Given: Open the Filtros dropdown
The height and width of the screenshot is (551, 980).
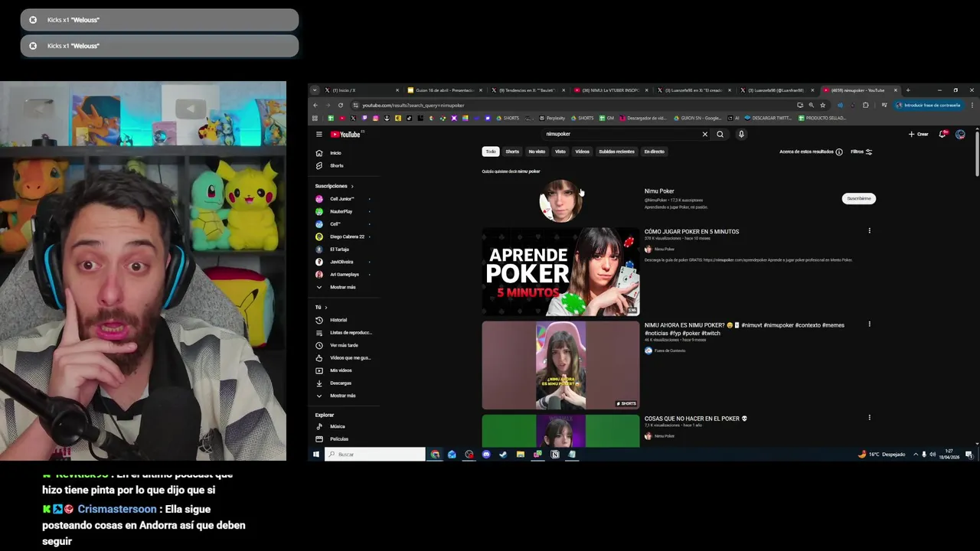Looking at the screenshot, I should (861, 152).
